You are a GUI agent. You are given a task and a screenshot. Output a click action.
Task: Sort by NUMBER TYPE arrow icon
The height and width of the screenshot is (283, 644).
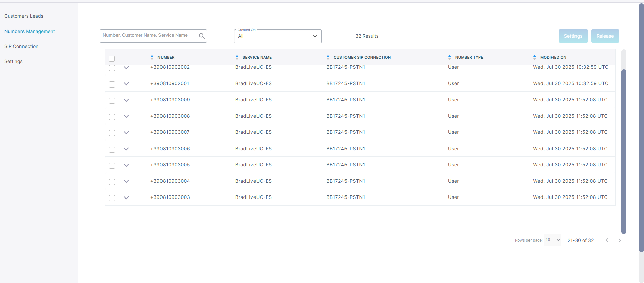tap(450, 57)
